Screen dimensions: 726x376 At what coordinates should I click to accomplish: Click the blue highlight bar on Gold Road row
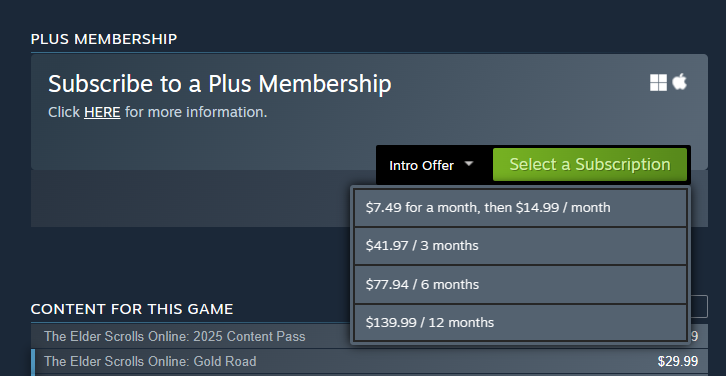point(33,363)
